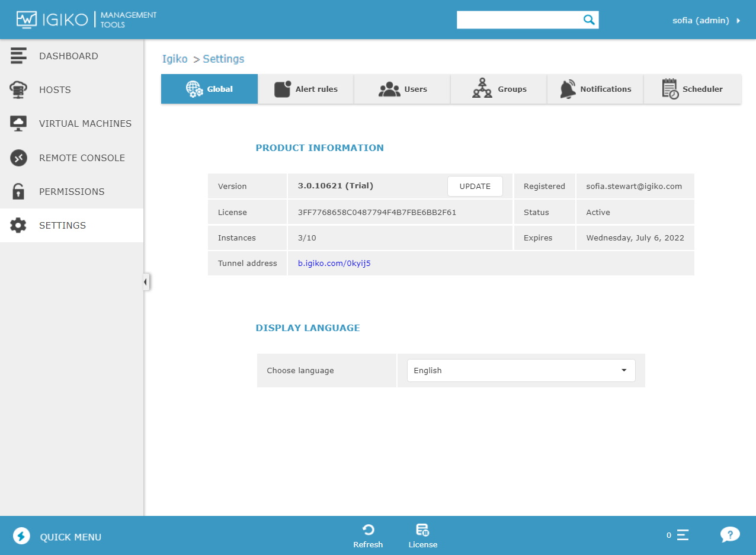Click the Global globe-gear tab icon
This screenshot has width=756, height=555.
pyautogui.click(x=194, y=89)
